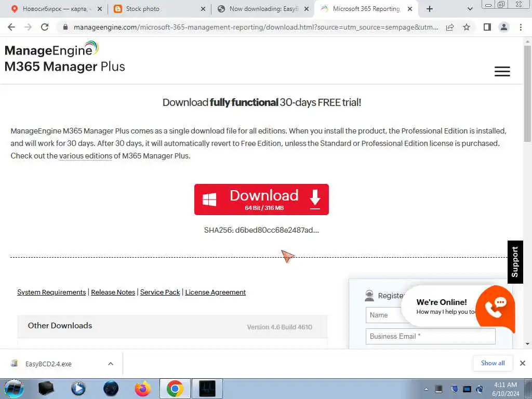
Task: Click the address bar URL
Action: click(x=256, y=27)
